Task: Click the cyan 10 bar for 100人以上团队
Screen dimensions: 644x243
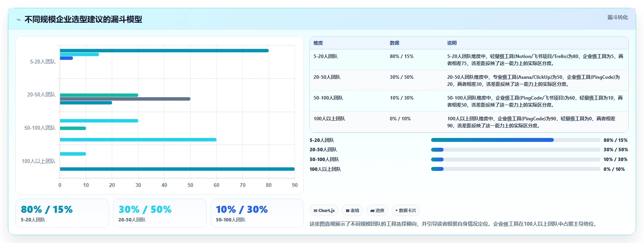Action: coord(73,154)
